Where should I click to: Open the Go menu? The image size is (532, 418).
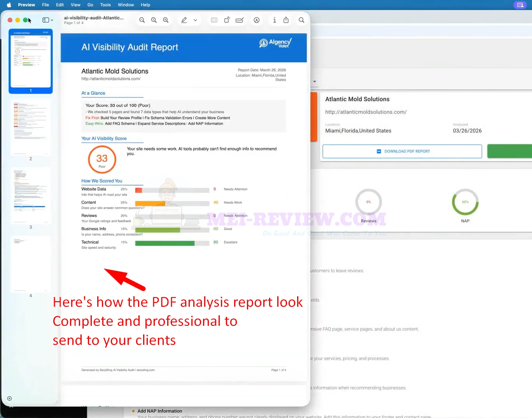90,5
